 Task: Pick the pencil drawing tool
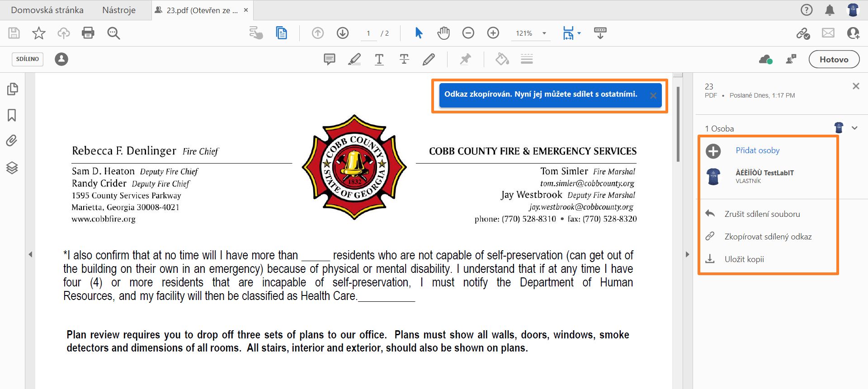(429, 59)
